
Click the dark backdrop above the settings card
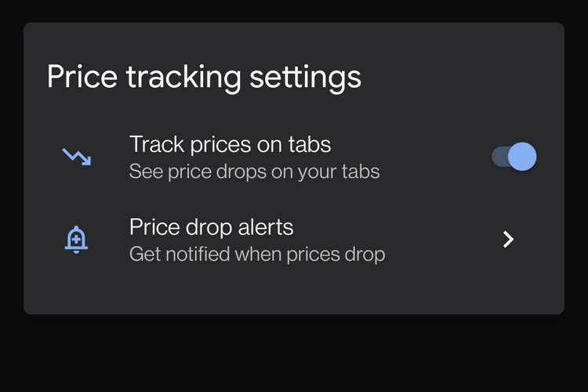tap(294, 10)
